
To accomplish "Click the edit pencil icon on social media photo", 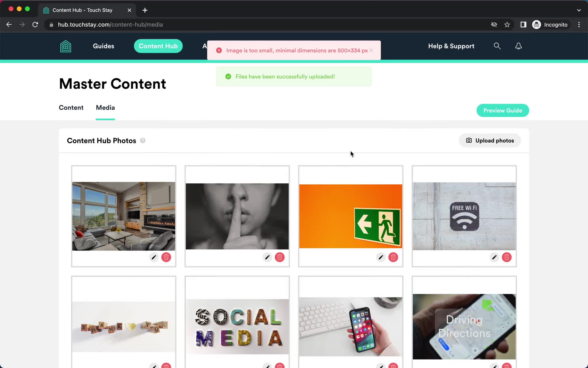I will tap(267, 366).
